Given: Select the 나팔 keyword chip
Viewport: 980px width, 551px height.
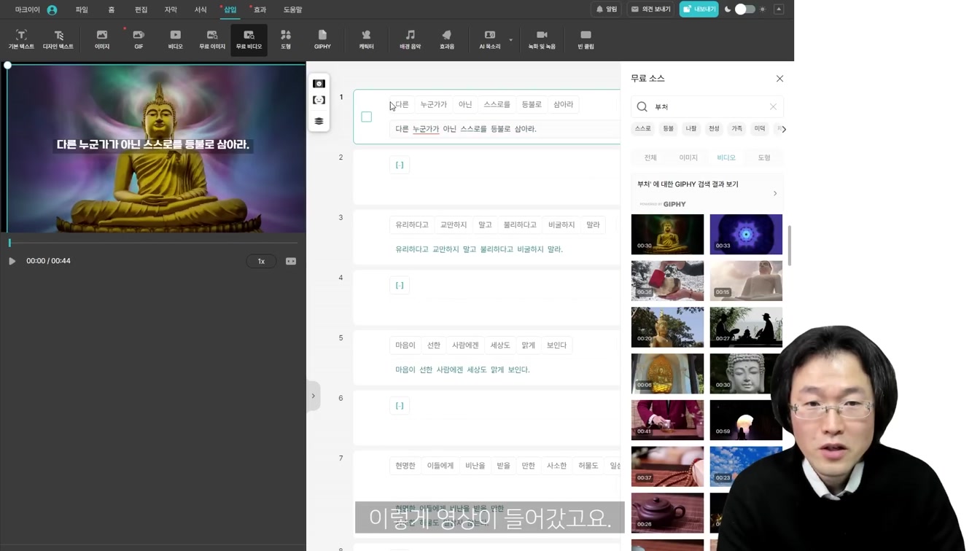Looking at the screenshot, I should [691, 129].
